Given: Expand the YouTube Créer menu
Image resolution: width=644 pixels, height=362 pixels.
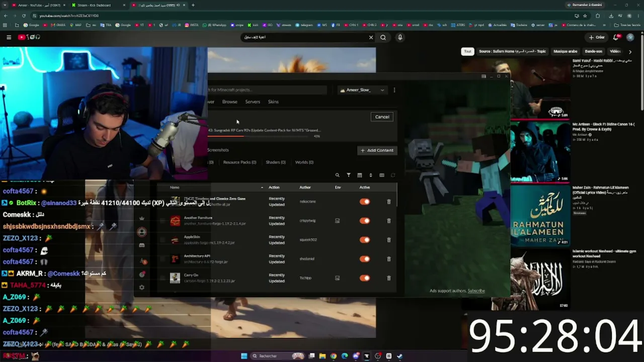Looking at the screenshot, I should (597, 37).
